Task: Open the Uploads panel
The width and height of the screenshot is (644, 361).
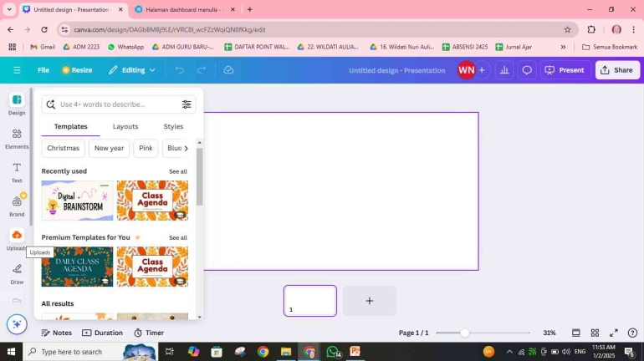Action: coord(17,239)
